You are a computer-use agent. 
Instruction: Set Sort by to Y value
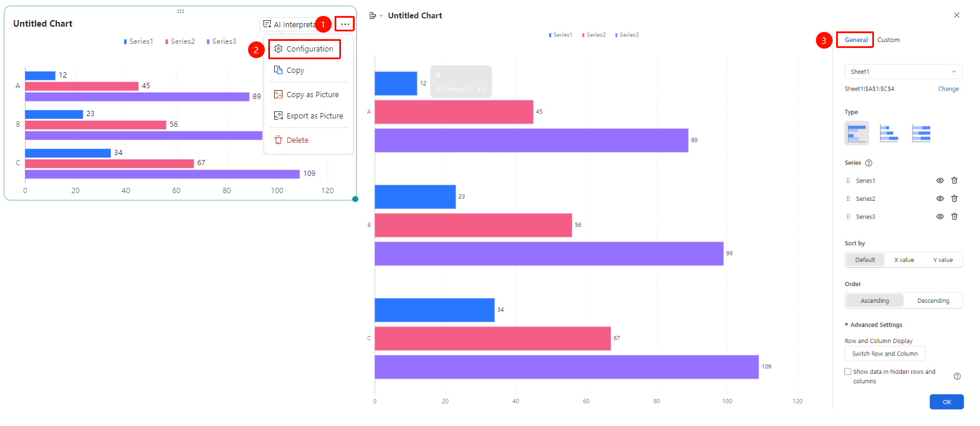(943, 260)
